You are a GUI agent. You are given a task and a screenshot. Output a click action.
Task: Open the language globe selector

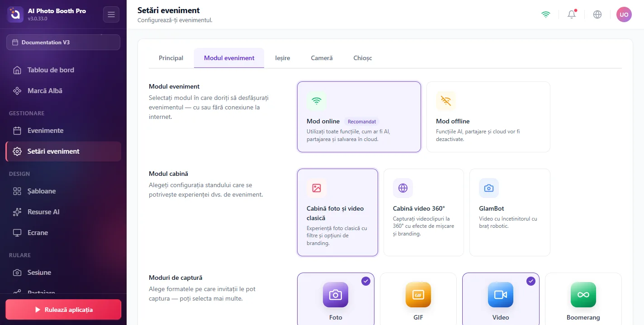pyautogui.click(x=597, y=14)
